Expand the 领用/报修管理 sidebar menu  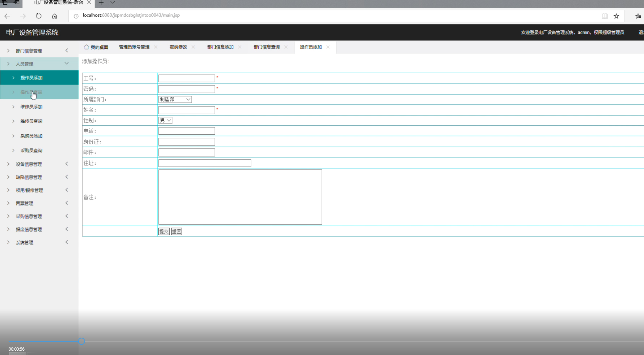click(39, 190)
